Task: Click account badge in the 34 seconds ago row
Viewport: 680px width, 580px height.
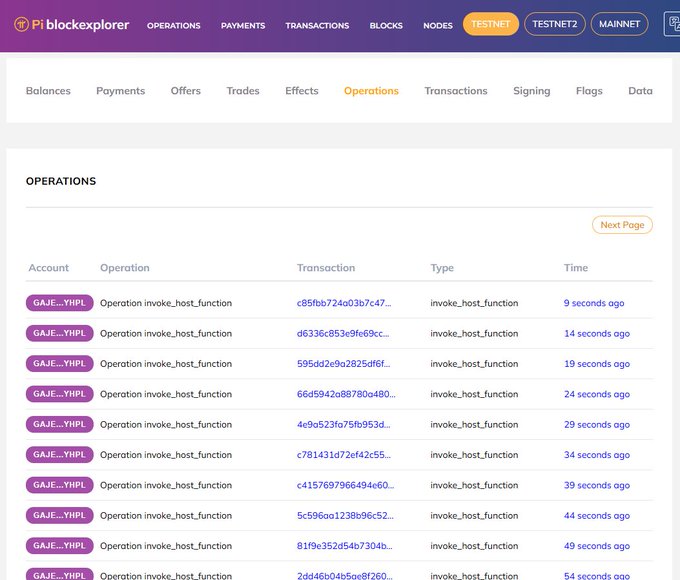Action: [x=59, y=455]
